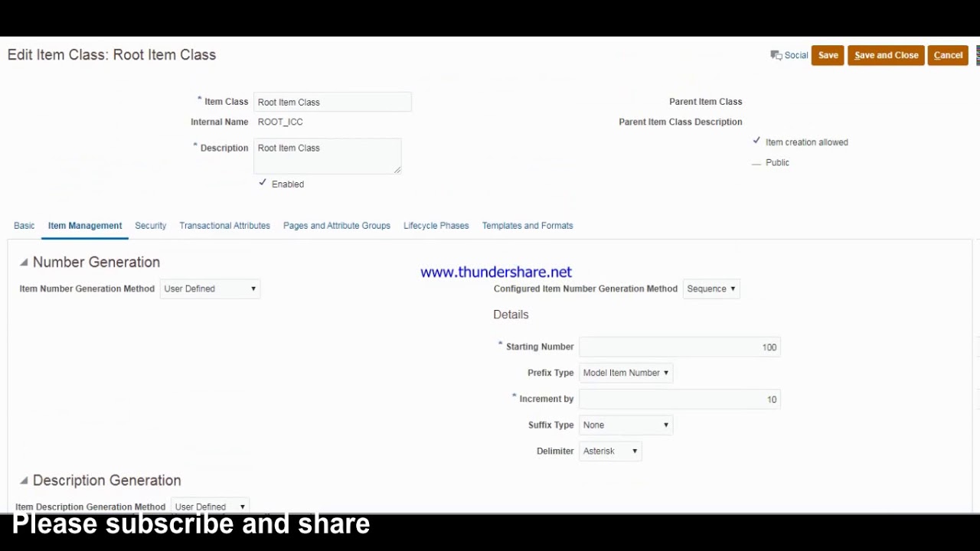Open the Social collaboration icon
The width and height of the screenshot is (980, 551).
click(x=776, y=55)
